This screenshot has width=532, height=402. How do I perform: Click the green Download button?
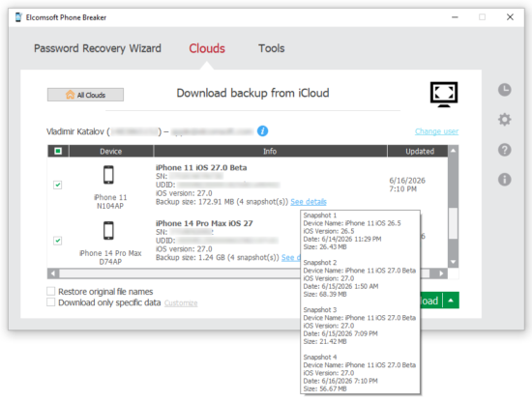click(x=430, y=301)
